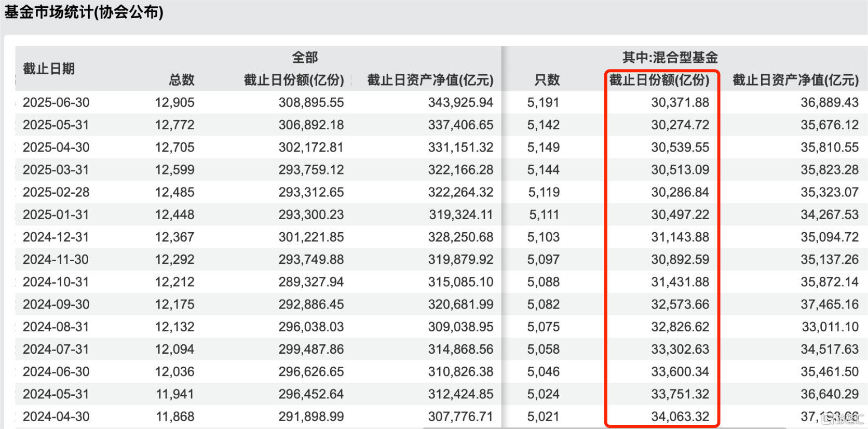
Task: Click total count cell 12,367
Action: [175, 237]
